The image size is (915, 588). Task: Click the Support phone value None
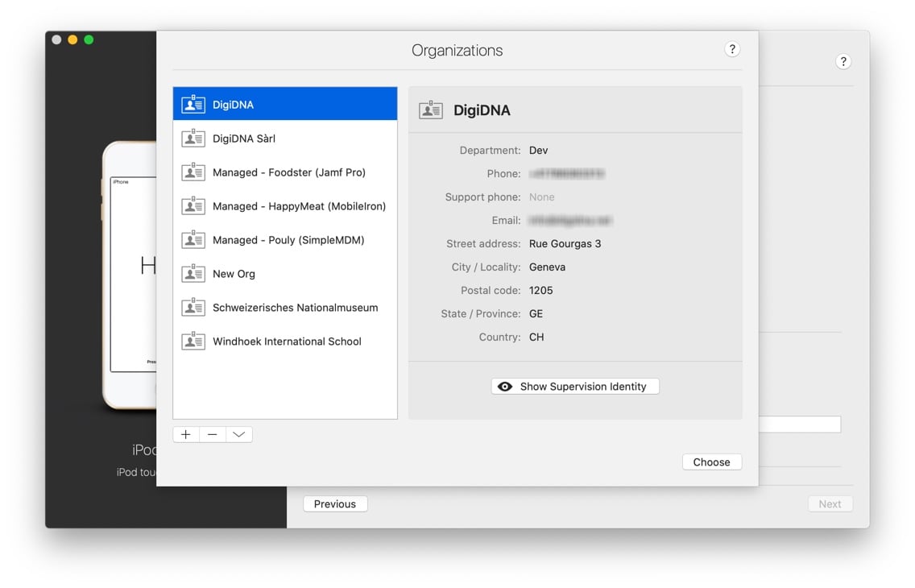click(541, 197)
